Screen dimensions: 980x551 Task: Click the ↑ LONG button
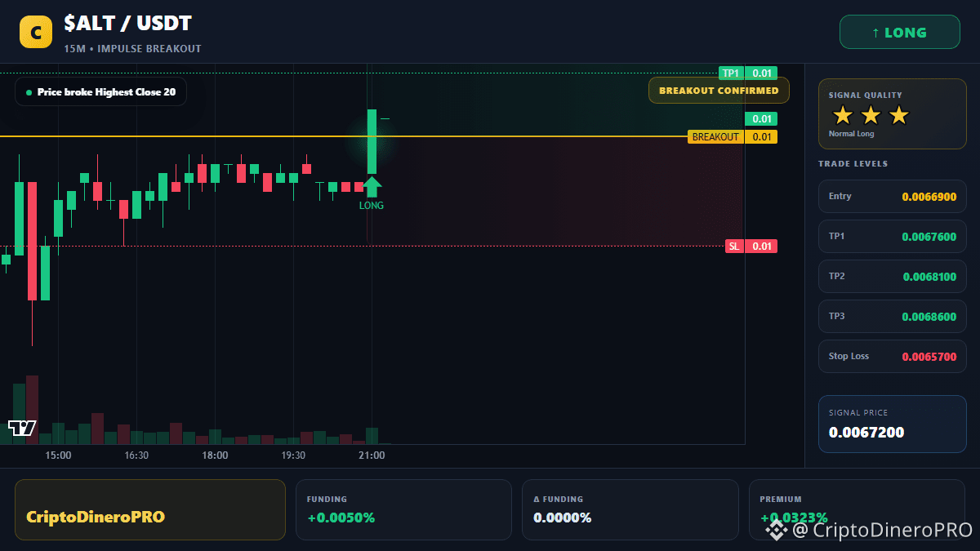pos(900,33)
